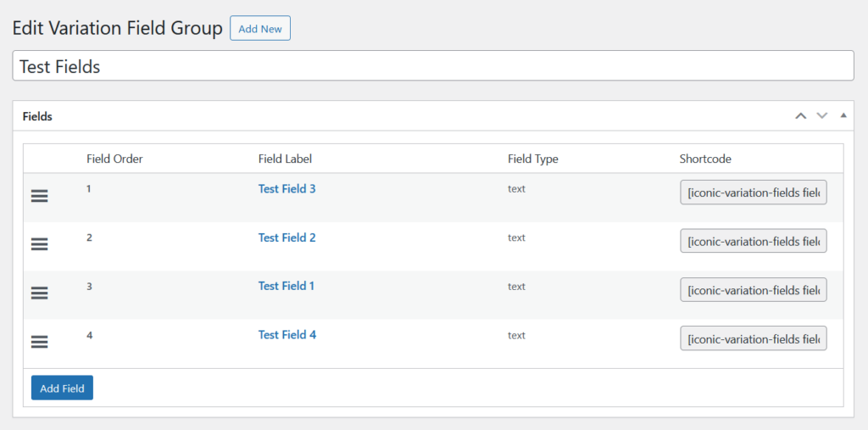The image size is (868, 430).
Task: Click the Add Field button
Action: [x=62, y=388]
